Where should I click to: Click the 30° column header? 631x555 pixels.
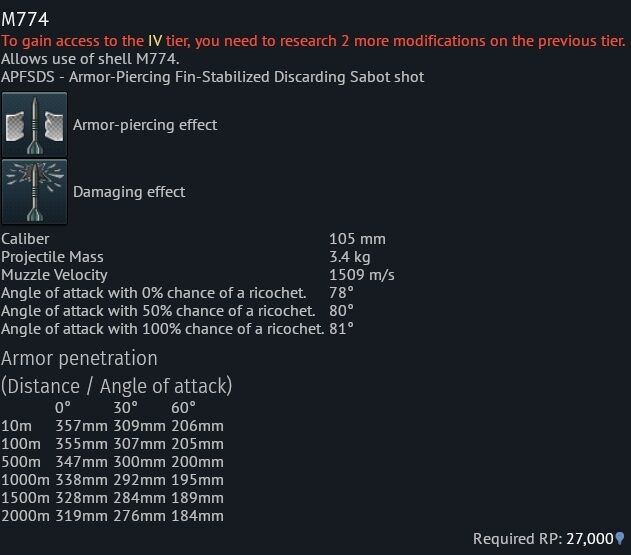[124, 408]
